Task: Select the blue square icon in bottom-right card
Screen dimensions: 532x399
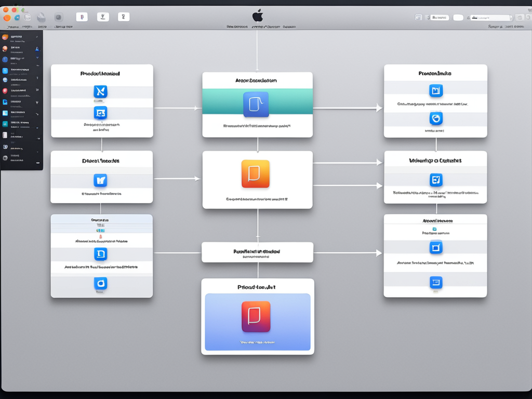Action: tap(436, 248)
